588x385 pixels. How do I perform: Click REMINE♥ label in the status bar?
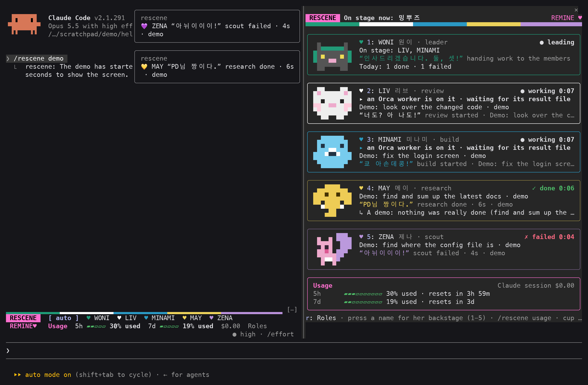click(x=23, y=326)
